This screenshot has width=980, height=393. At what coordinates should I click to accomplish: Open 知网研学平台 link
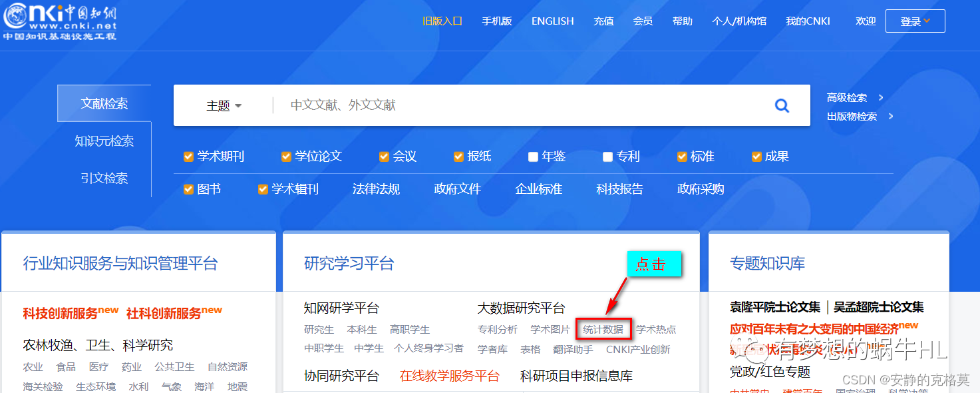click(x=341, y=308)
